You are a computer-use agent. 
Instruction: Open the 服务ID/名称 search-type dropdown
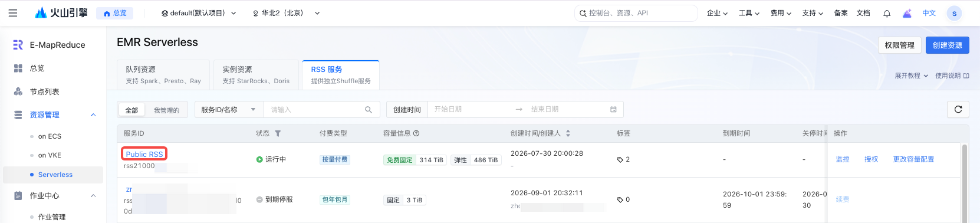229,110
